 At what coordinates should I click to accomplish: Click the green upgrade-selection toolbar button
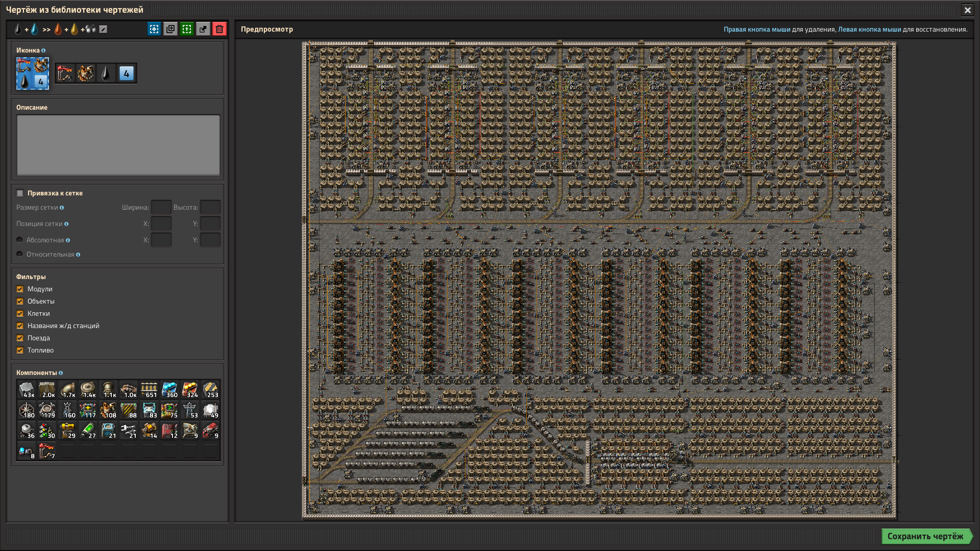click(x=187, y=29)
